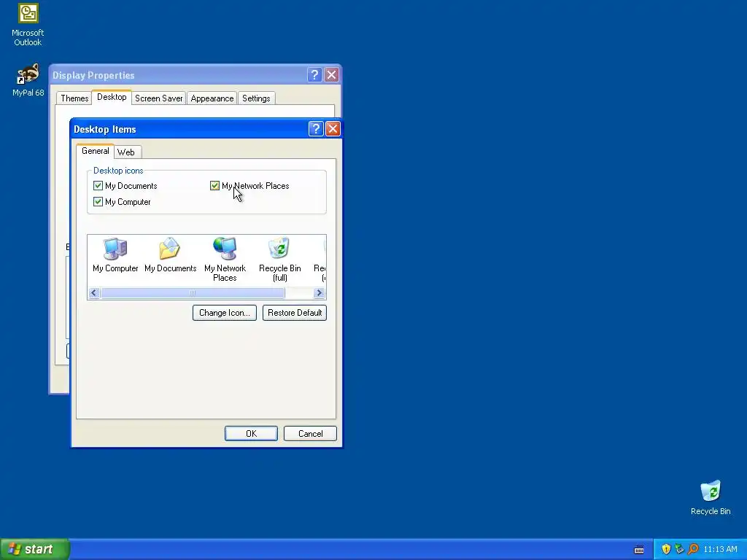The image size is (747, 560).
Task: Click the icon list scroll left arrow
Action: click(x=94, y=293)
